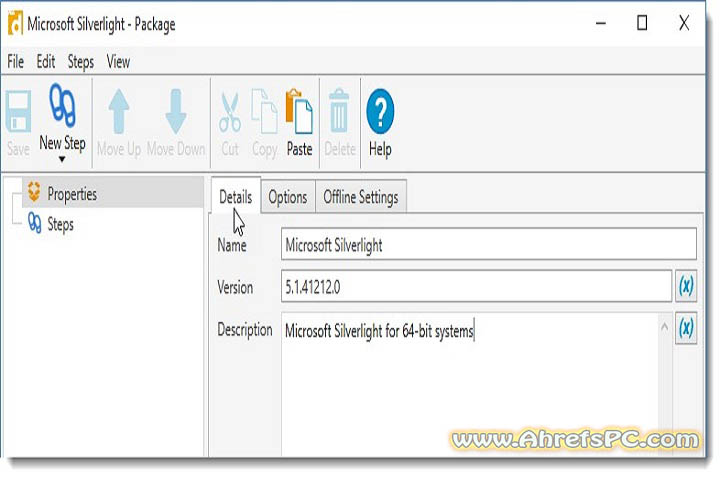Maximize the Package window
Screen dimensions: 720x480
pos(642,23)
